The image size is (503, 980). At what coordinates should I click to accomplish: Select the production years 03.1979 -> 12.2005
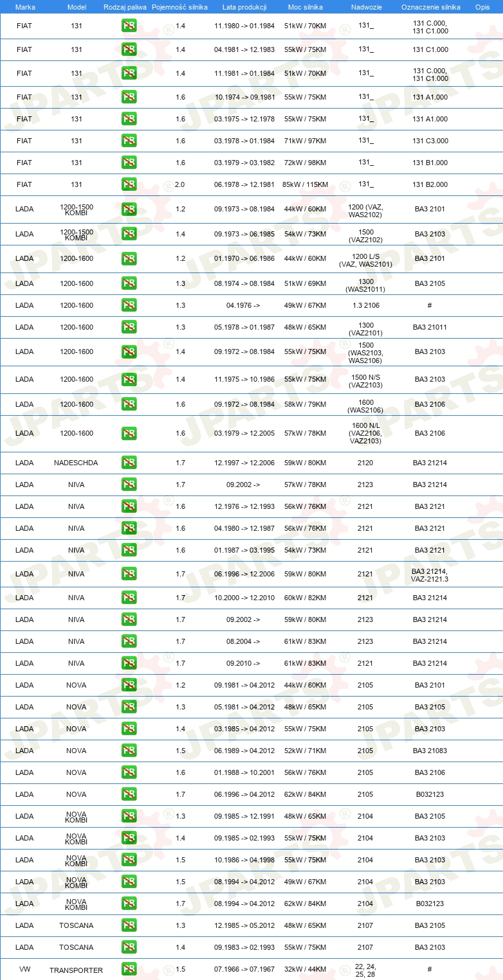[x=244, y=433]
